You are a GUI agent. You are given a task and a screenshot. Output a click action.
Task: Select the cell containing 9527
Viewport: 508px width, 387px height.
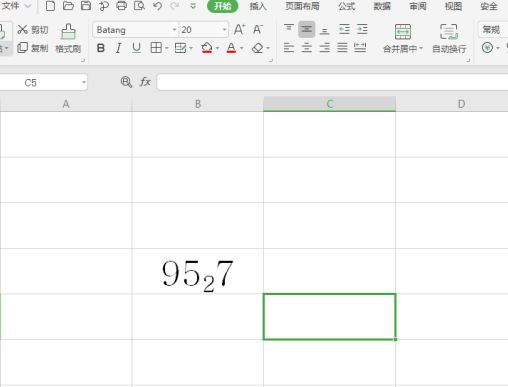pos(198,271)
